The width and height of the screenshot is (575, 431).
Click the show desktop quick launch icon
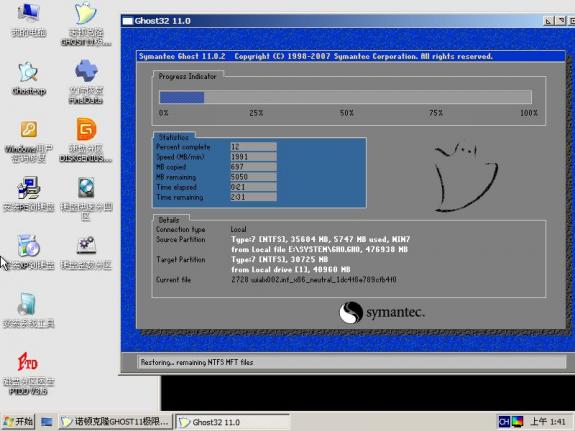pyautogui.click(x=47, y=422)
